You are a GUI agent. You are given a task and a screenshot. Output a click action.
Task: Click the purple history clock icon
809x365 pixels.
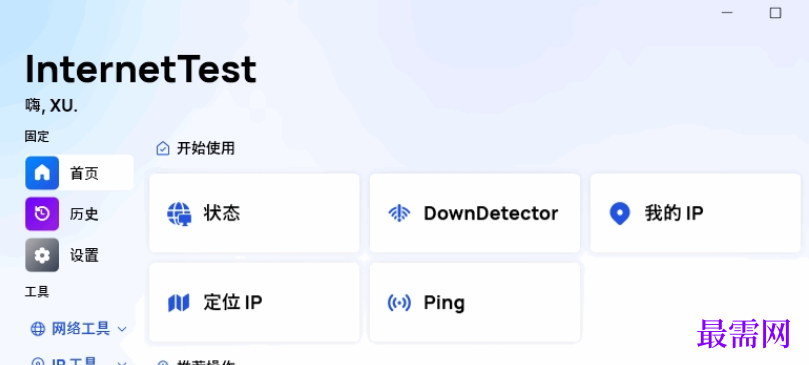click(42, 214)
